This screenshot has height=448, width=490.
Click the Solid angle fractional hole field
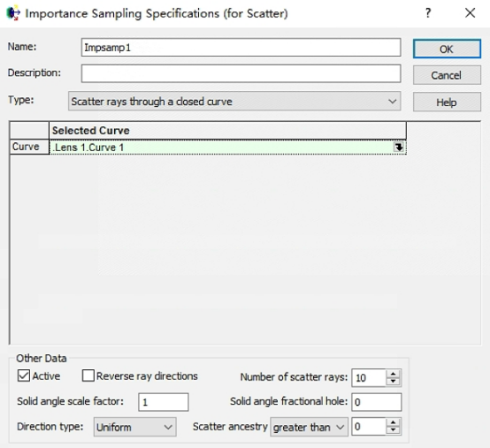[377, 402]
